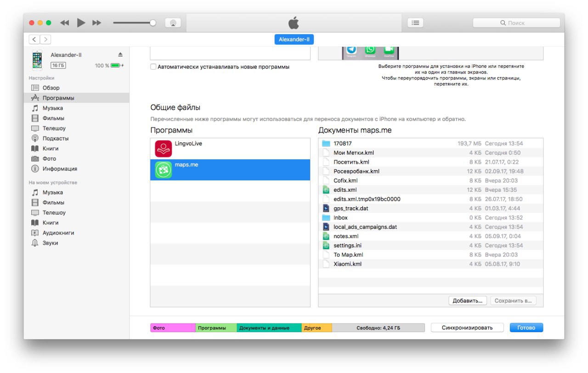This screenshot has width=588, height=373.
Task: Open the 170817 folder in documents list
Action: coord(342,144)
